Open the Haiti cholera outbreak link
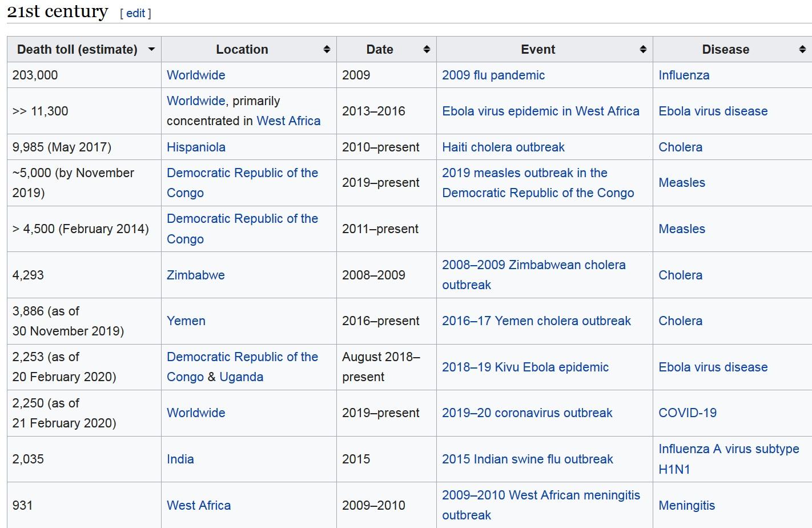This screenshot has height=528, width=812. click(x=503, y=147)
